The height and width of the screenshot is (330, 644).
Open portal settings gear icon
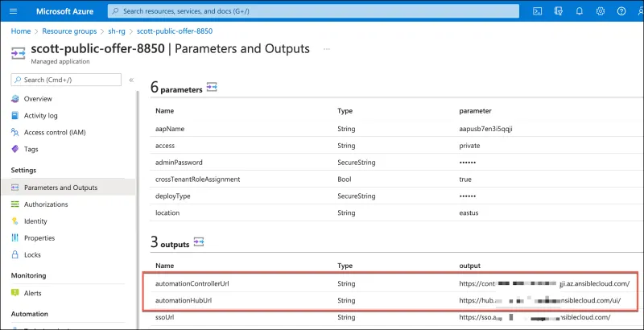[x=600, y=11]
